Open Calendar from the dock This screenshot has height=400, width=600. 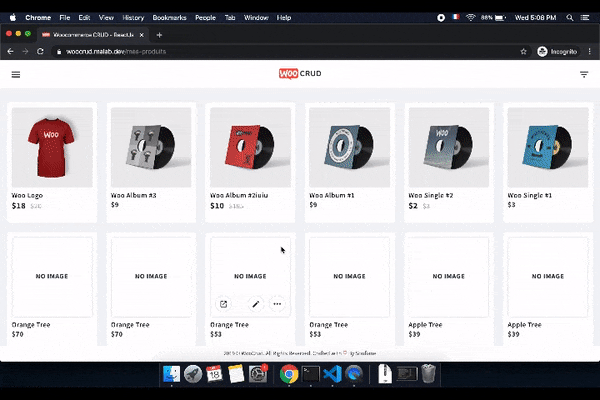point(214,374)
